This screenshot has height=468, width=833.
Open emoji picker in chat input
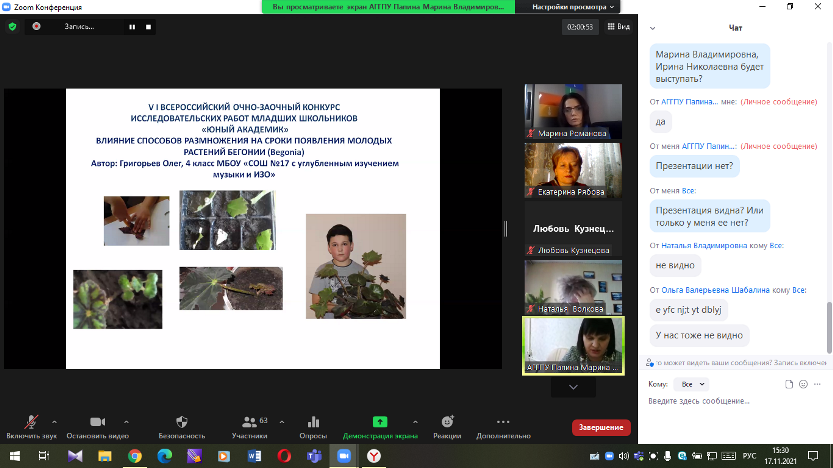click(804, 384)
